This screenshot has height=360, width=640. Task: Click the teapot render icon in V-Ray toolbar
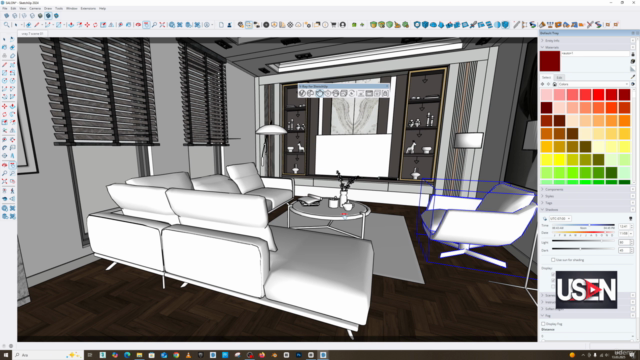[319, 93]
